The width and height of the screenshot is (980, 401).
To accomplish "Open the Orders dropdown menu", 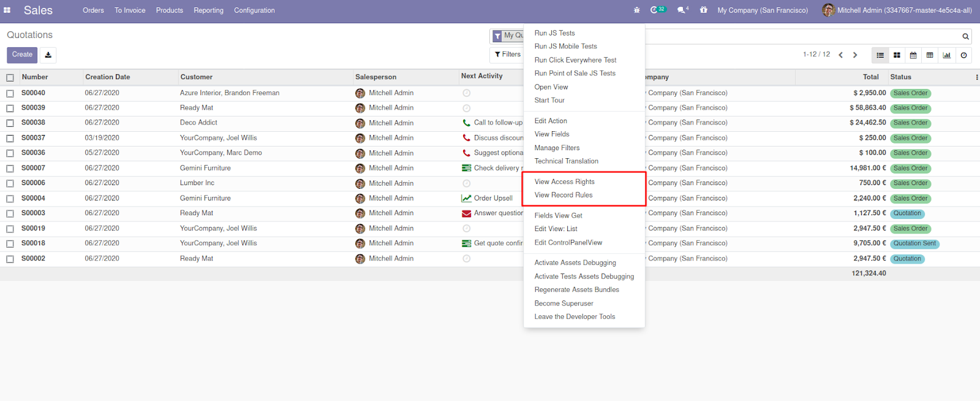I will (93, 10).
